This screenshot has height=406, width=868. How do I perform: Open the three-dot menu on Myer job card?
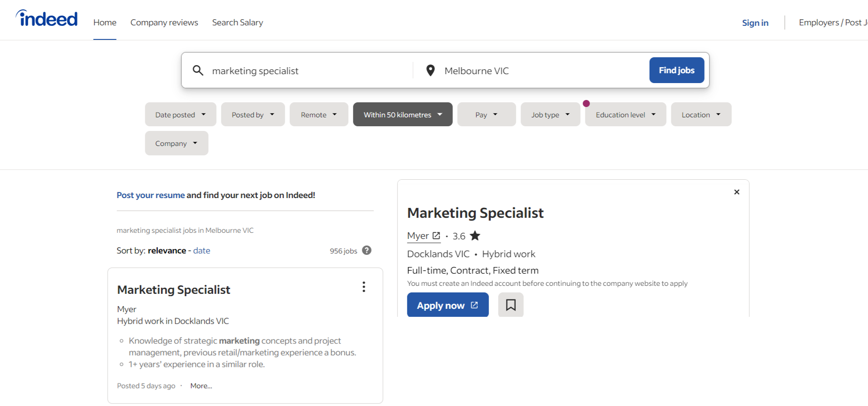point(364,287)
